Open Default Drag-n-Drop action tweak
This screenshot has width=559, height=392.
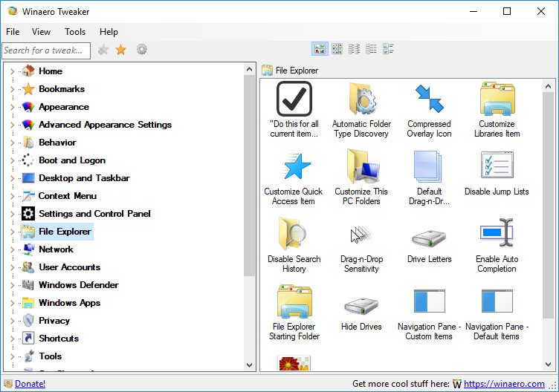click(x=429, y=177)
